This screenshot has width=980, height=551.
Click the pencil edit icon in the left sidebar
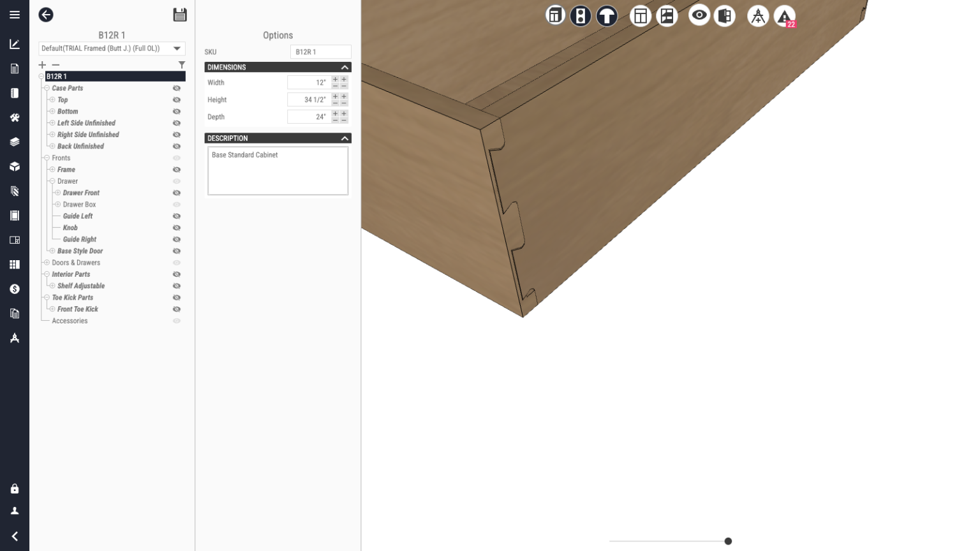pyautogui.click(x=14, y=43)
